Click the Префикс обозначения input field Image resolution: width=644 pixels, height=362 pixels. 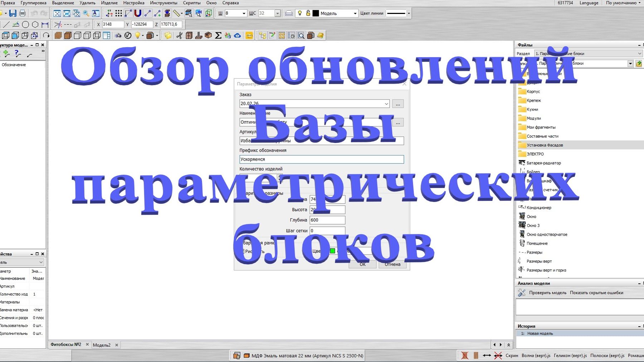coord(322,159)
